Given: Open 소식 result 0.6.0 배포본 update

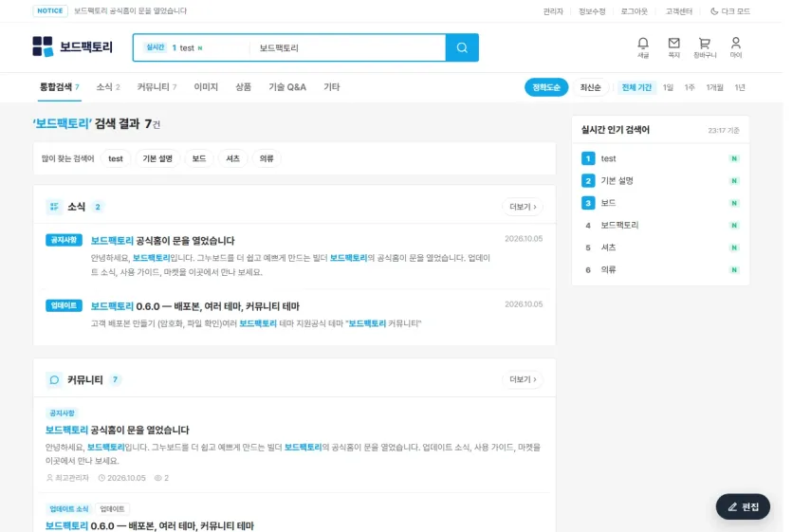Looking at the screenshot, I should tap(195, 306).
